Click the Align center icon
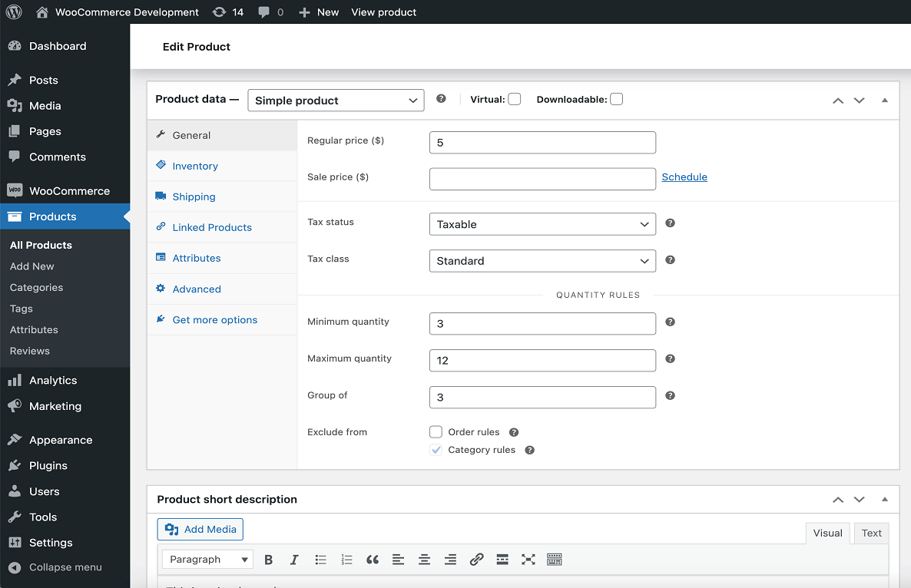 coord(424,559)
